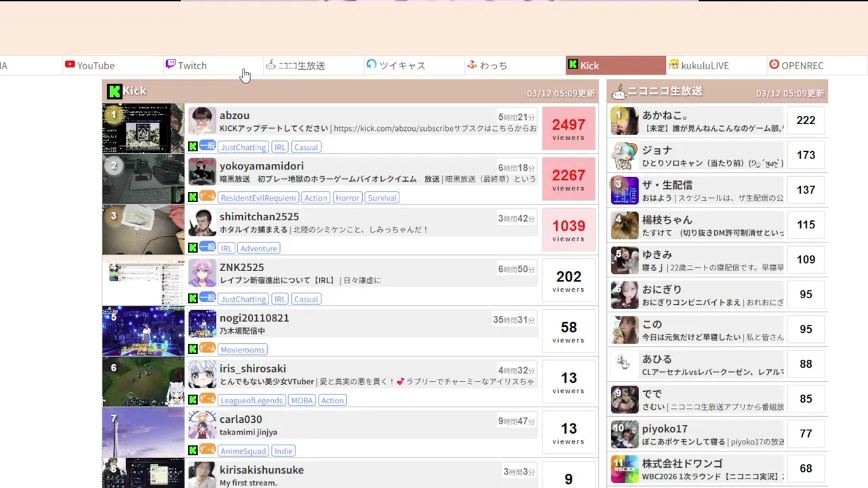Open nogi20110821's stream thumbnail
The image size is (868, 488).
coord(143,331)
